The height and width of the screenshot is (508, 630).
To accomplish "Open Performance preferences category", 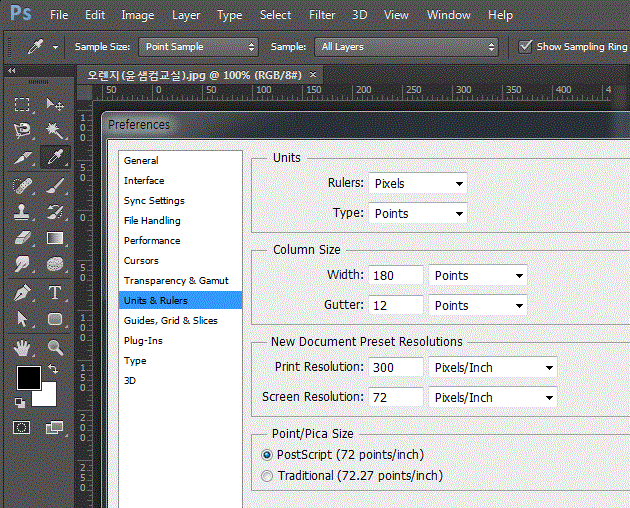I will (180, 241).
